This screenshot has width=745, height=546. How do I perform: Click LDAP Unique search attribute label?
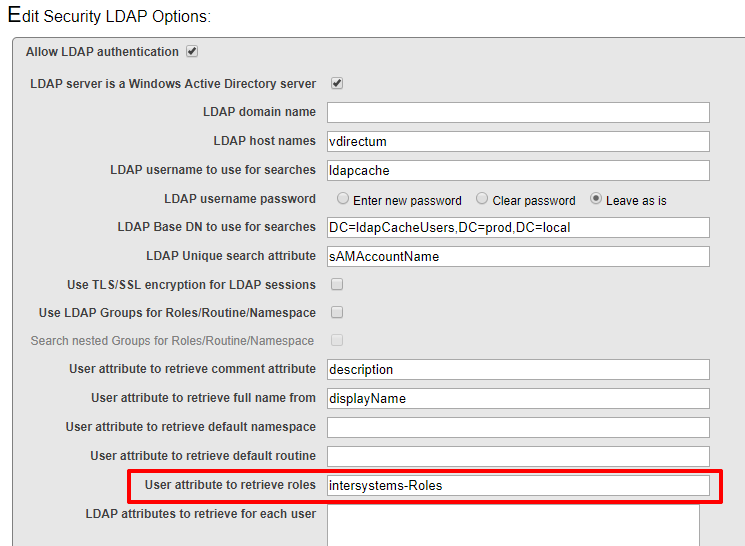231,256
